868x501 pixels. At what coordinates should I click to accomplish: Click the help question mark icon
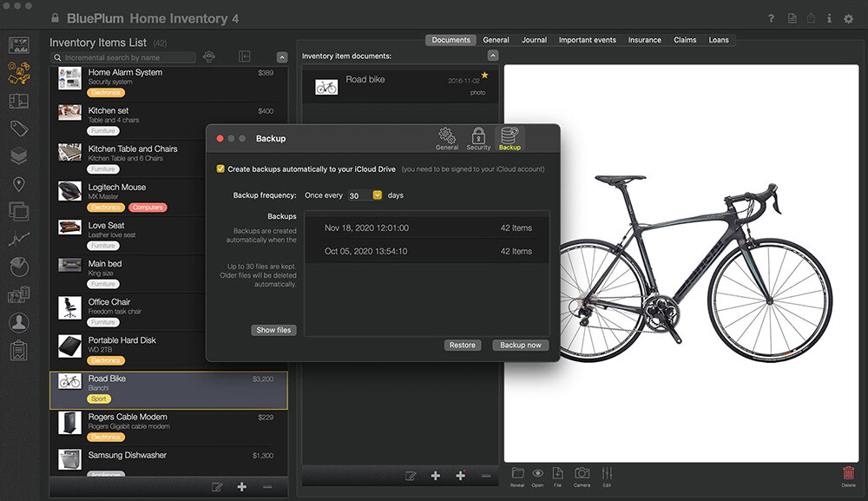coord(771,18)
